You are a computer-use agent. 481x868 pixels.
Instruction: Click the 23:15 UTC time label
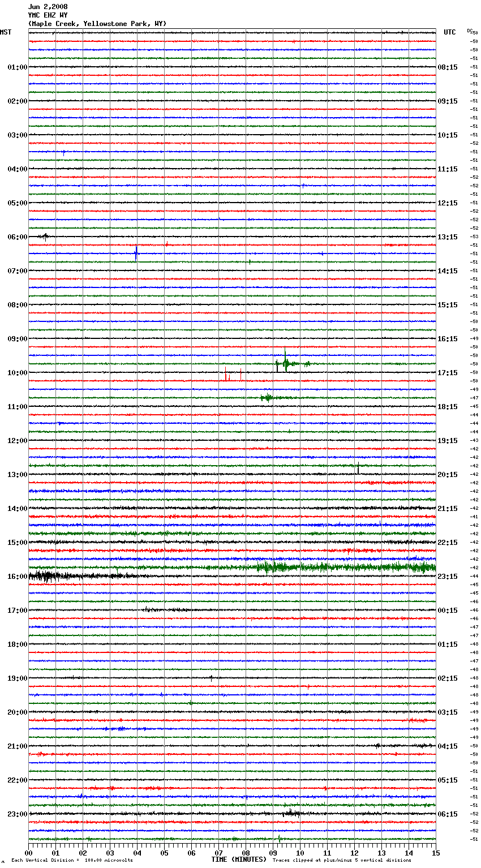tap(448, 577)
